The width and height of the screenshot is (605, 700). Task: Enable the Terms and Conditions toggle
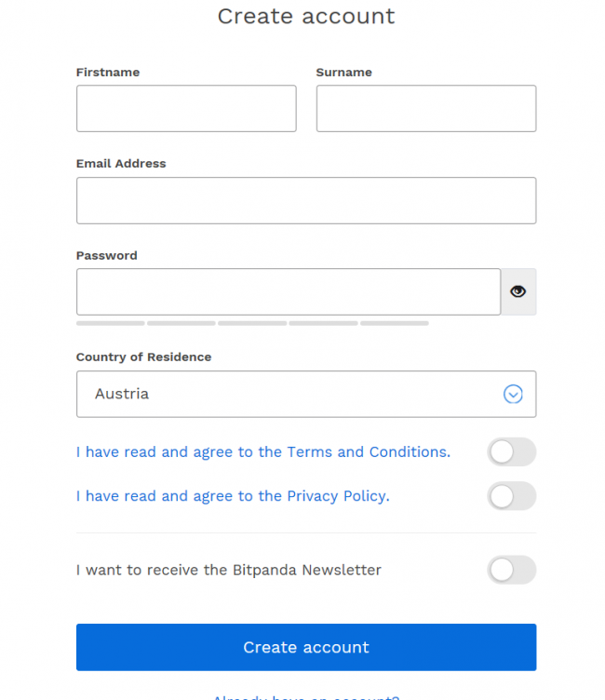[x=511, y=452]
